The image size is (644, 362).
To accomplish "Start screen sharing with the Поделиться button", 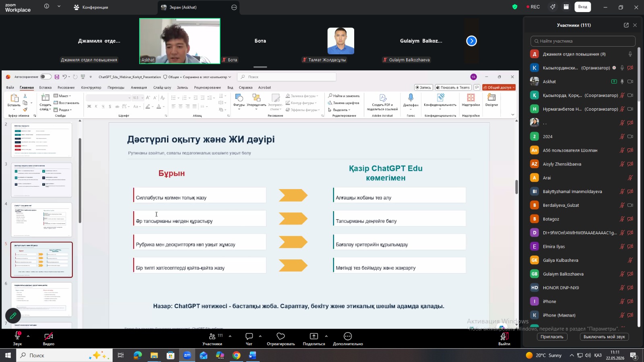I will [x=314, y=339].
